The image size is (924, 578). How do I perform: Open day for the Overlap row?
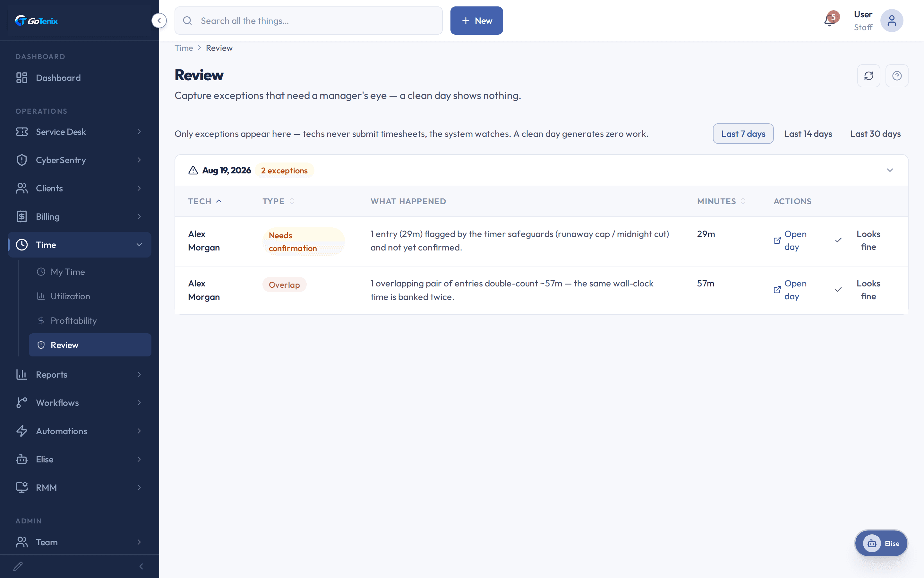790,290
